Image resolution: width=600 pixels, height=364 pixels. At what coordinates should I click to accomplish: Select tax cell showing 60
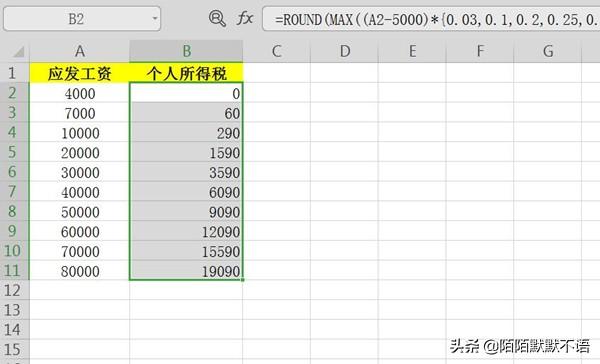(186, 113)
